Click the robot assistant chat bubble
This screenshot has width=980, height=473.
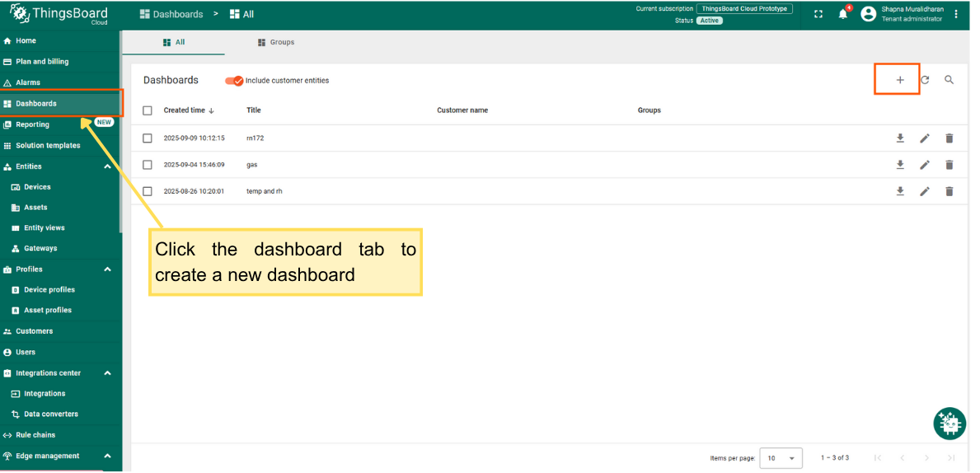[949, 424]
